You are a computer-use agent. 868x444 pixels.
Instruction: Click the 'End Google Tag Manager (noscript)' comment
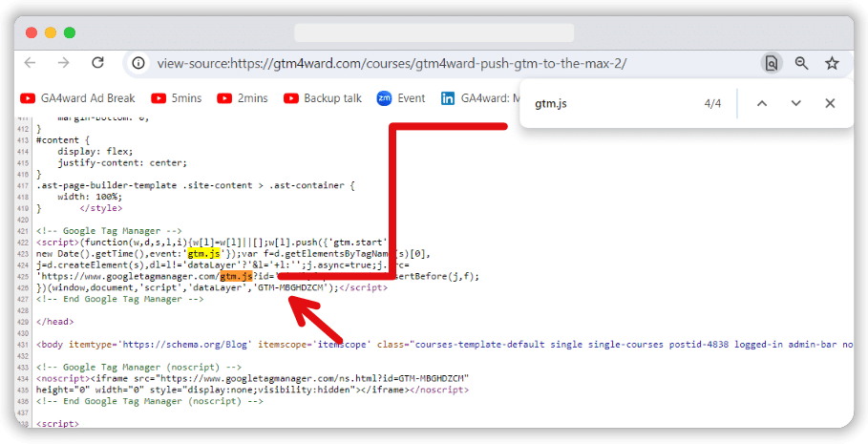pos(150,401)
